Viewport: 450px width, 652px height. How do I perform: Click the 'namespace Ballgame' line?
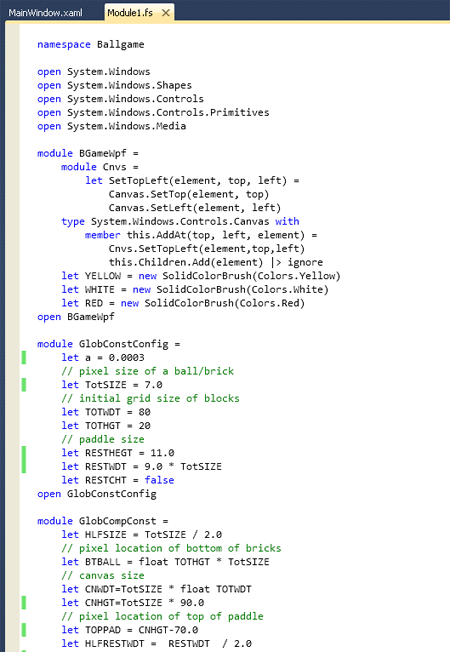point(91,44)
